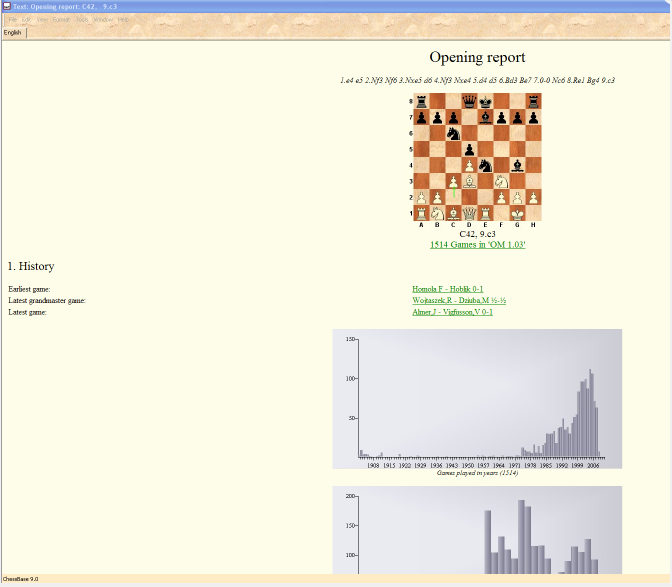
Task: Click the black bishop on g4
Action: pos(517,165)
